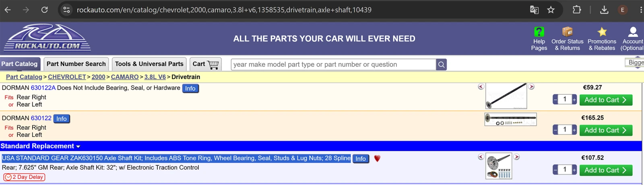Reload the page
This screenshot has height=185, width=644.
coord(44,10)
